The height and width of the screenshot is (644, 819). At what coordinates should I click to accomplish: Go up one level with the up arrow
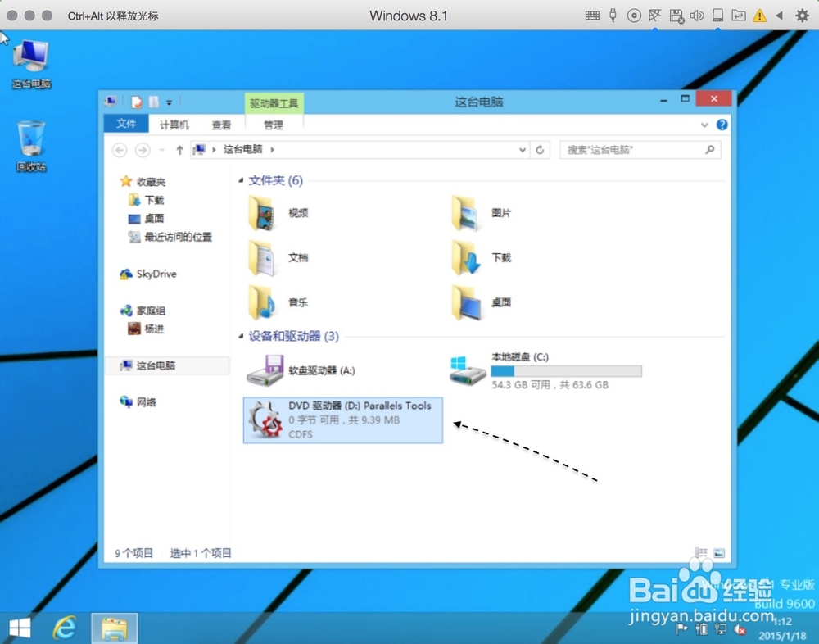[179, 151]
